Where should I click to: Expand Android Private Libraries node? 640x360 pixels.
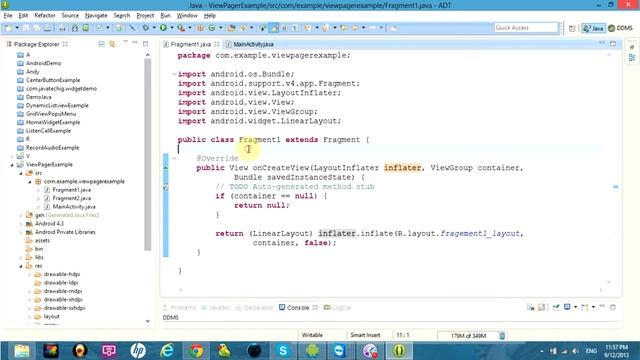21,232
